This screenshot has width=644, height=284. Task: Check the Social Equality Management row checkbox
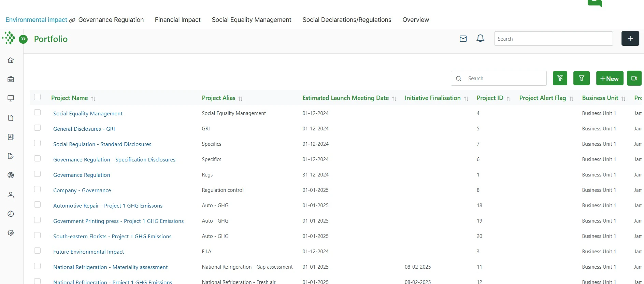coord(38,112)
